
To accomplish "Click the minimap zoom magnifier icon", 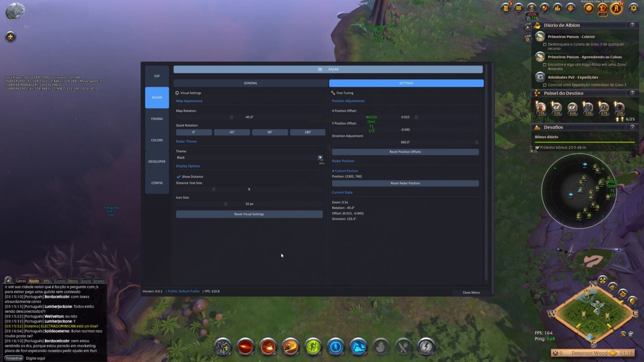I will 623,334.
